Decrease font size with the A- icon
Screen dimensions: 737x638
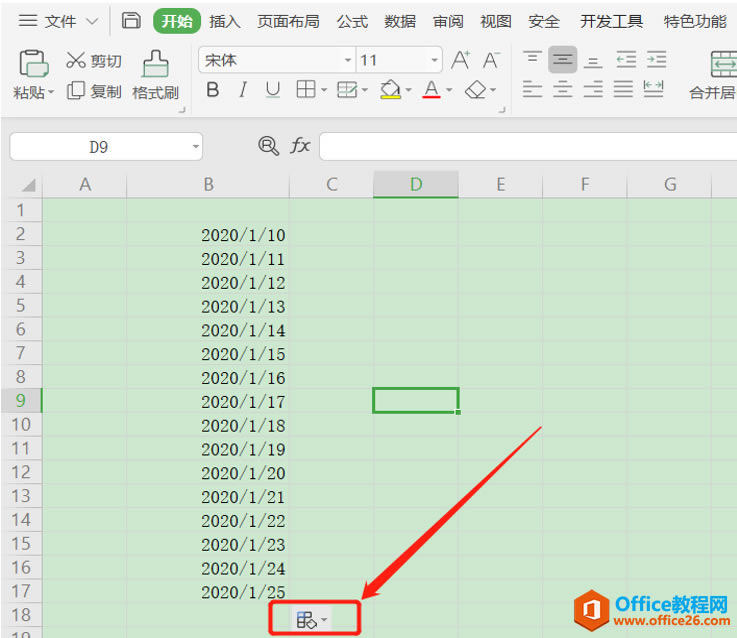(x=491, y=60)
